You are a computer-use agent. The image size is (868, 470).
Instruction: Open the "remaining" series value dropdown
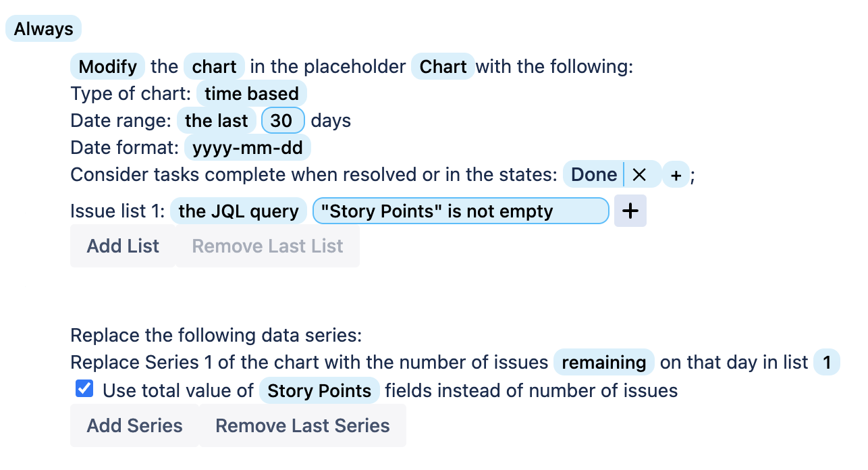click(603, 363)
